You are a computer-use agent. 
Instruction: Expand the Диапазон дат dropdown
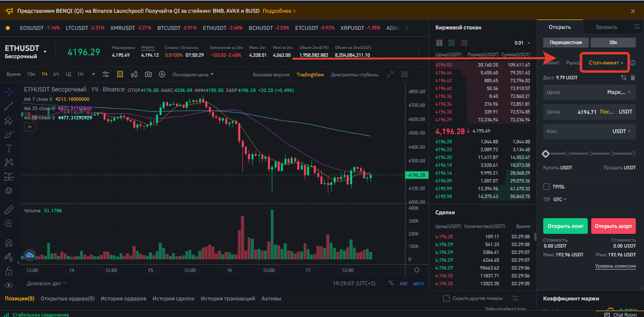[47, 283]
